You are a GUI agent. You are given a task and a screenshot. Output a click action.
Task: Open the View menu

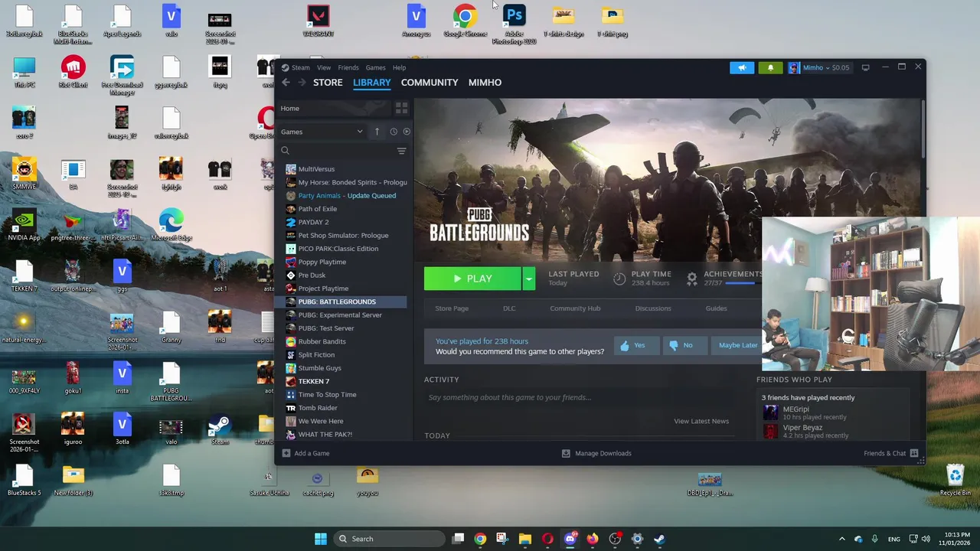(324, 67)
